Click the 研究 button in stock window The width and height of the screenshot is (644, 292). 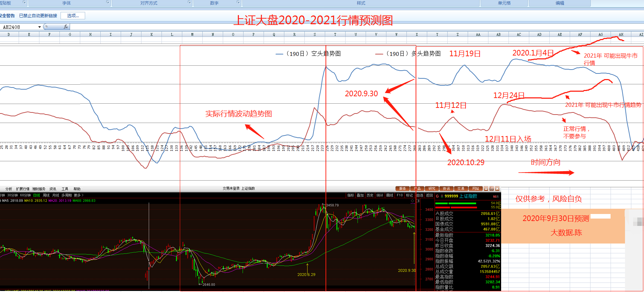coord(432,189)
